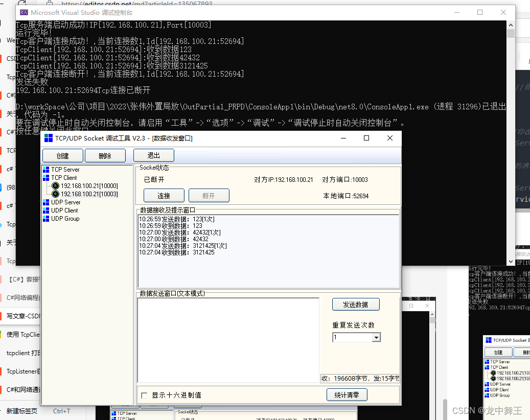530x420 pixels.
Task: Click log line 10:27:00 收到数据: 42432
Action: (x=174, y=239)
